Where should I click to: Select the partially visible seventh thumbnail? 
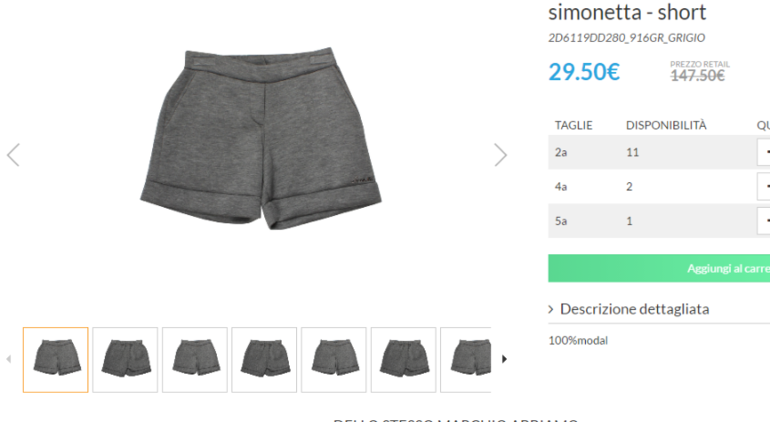[466, 360]
